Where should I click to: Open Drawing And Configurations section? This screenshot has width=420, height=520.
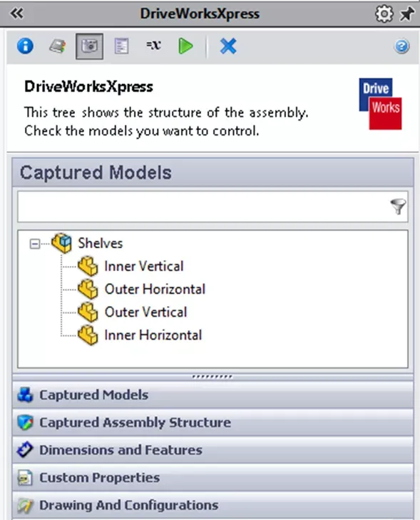pos(212,506)
